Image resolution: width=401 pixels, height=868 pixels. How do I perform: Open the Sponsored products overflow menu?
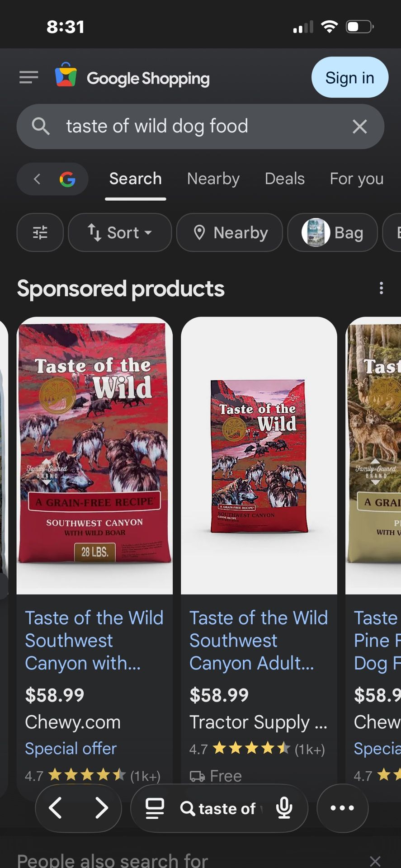pyautogui.click(x=381, y=288)
